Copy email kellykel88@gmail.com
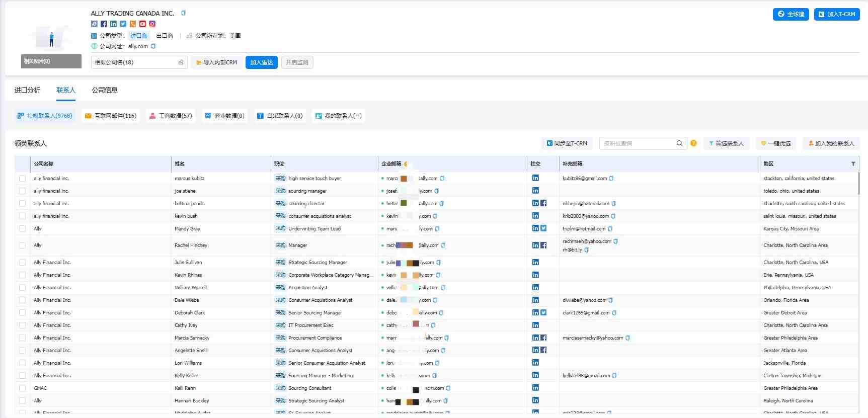This screenshot has width=868, height=418. tap(614, 376)
